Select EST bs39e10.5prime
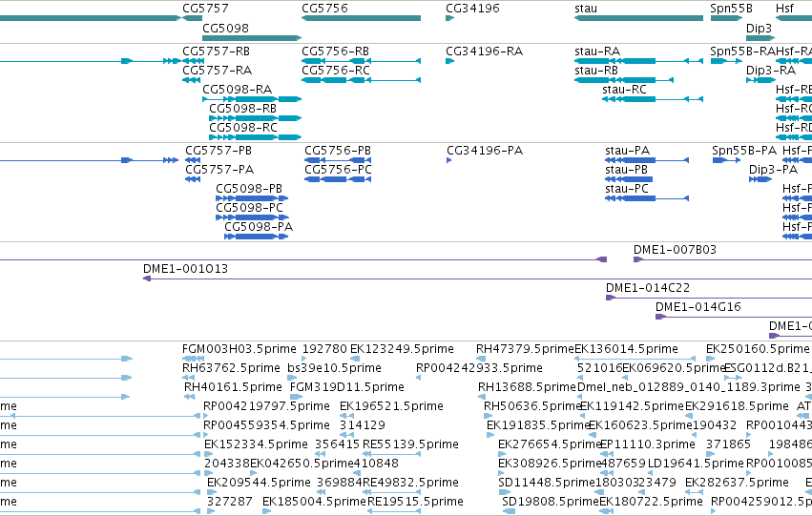The height and width of the screenshot is (516, 812). click(x=335, y=368)
